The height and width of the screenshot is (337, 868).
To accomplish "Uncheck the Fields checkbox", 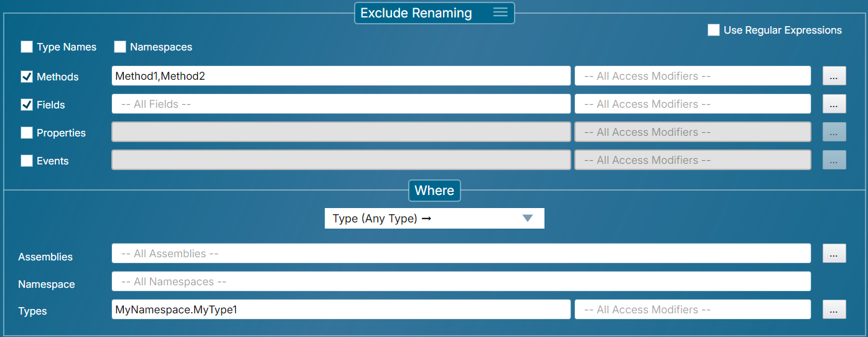I will (x=27, y=105).
